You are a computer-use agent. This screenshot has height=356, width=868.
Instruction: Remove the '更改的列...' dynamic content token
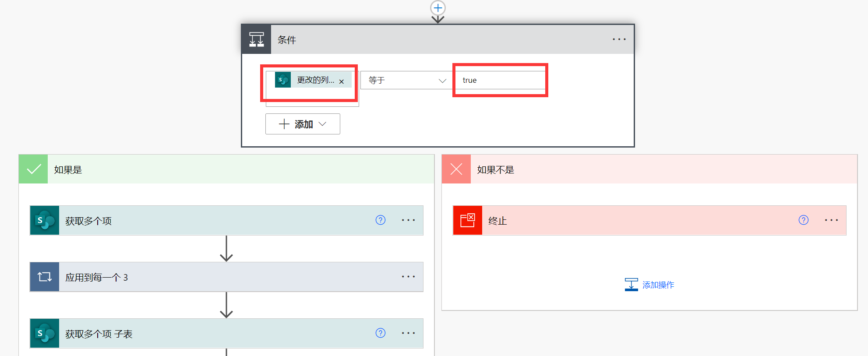[x=342, y=81]
